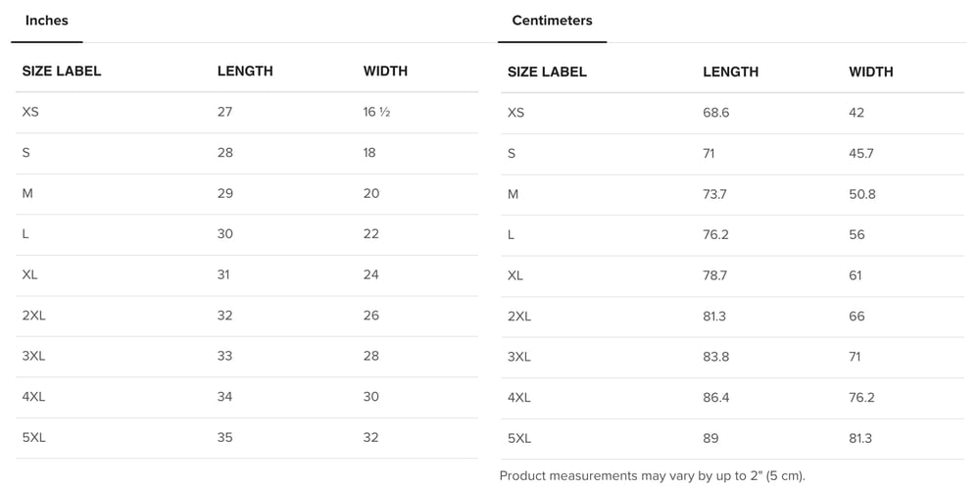The width and height of the screenshot is (980, 490).
Task: Select the 16 ½ width value
Action: point(376,112)
